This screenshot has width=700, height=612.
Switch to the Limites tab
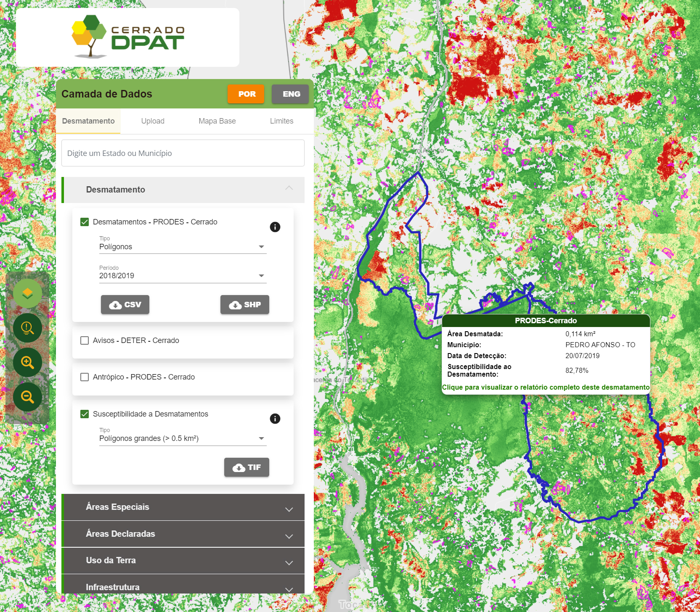point(281,121)
